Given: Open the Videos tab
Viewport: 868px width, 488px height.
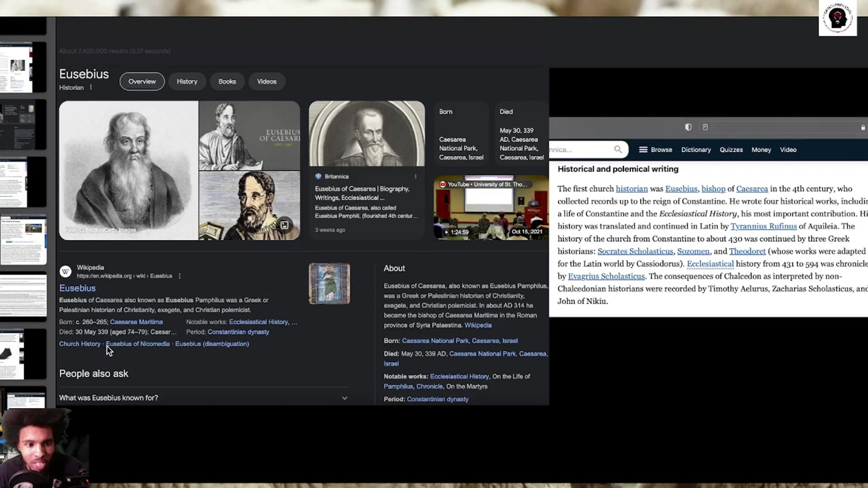Looking at the screenshot, I should pos(267,81).
